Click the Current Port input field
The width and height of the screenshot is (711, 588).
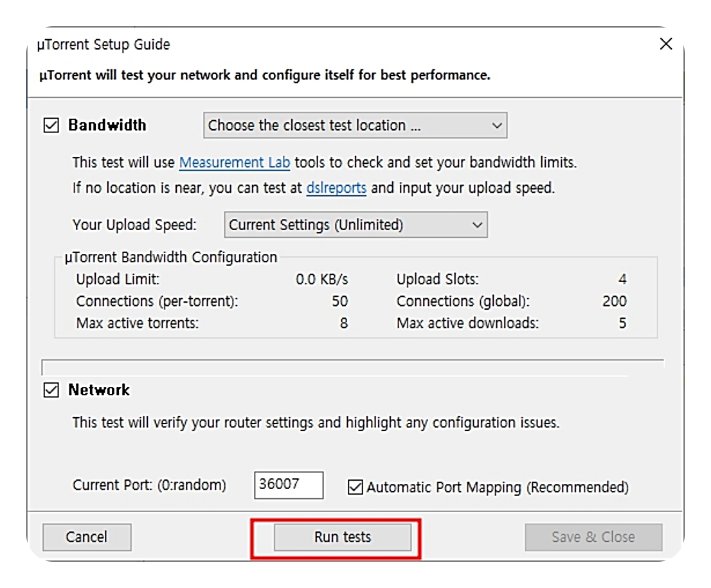pyautogui.click(x=289, y=485)
